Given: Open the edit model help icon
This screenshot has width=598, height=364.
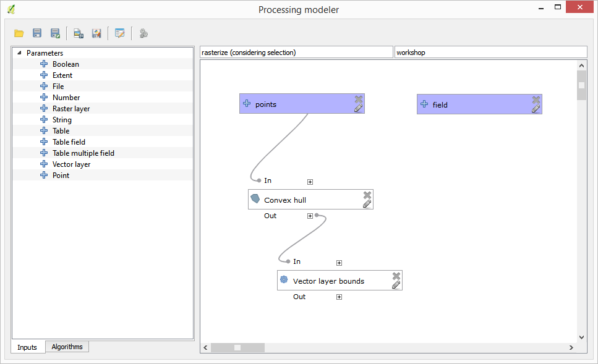Looking at the screenshot, I should (x=119, y=33).
